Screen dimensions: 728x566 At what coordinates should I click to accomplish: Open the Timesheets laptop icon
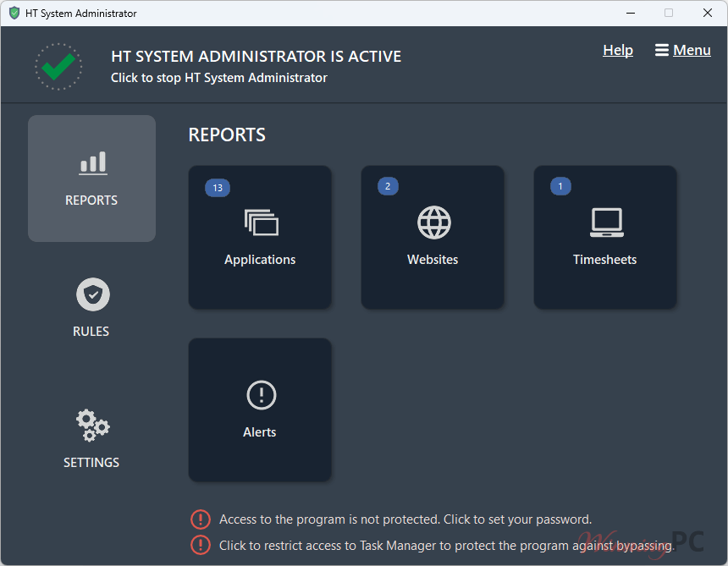[607, 223]
